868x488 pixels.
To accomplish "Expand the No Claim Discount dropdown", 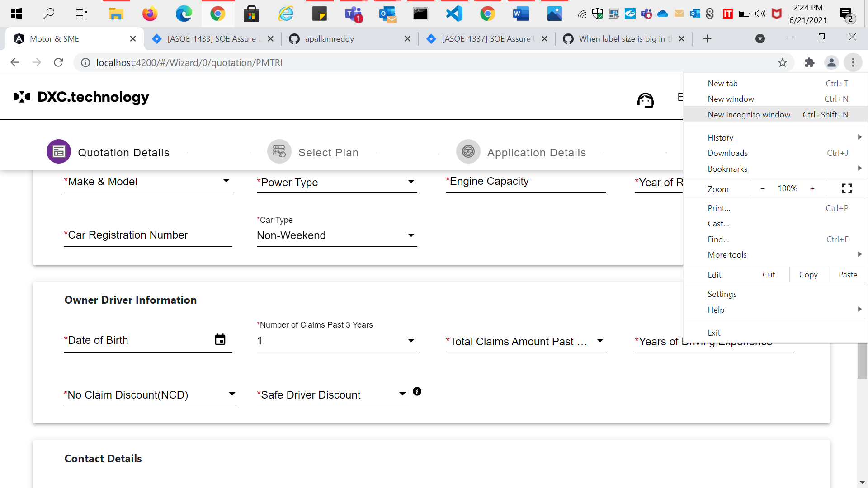I will [x=232, y=394].
